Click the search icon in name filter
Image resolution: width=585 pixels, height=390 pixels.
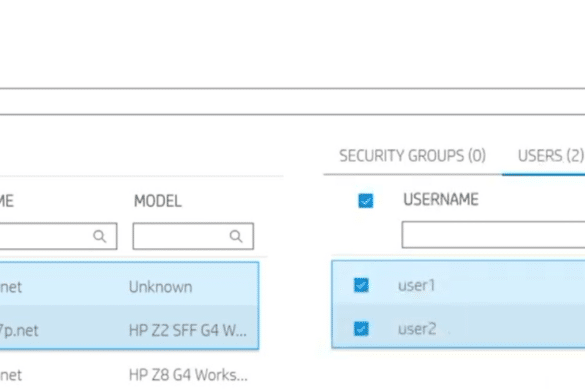click(100, 236)
